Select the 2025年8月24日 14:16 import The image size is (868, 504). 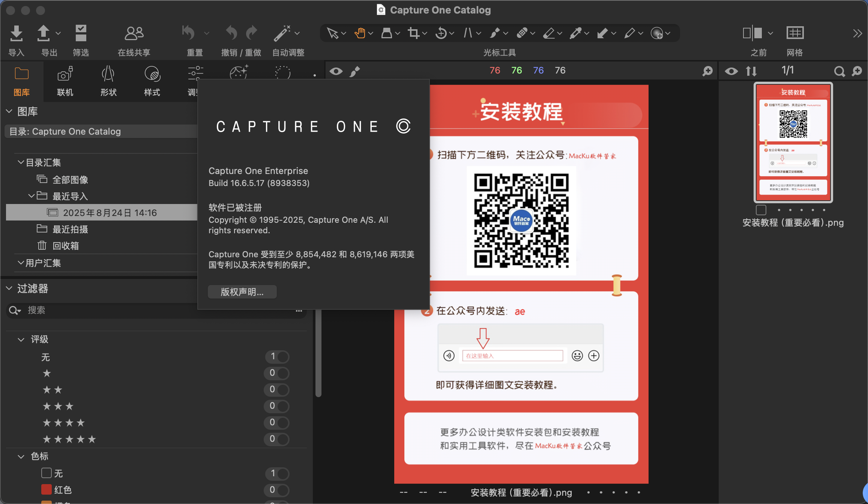click(102, 212)
